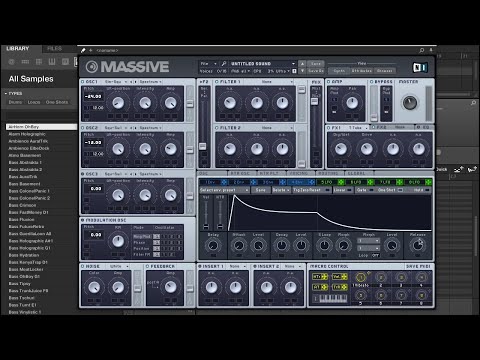Click the 1 Env move crosshair icon

[x=224, y=182]
